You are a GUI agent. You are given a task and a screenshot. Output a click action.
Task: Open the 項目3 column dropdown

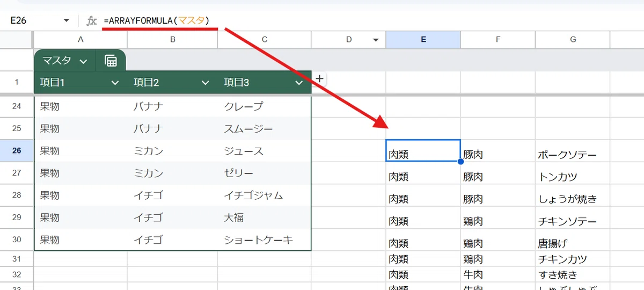pos(299,83)
